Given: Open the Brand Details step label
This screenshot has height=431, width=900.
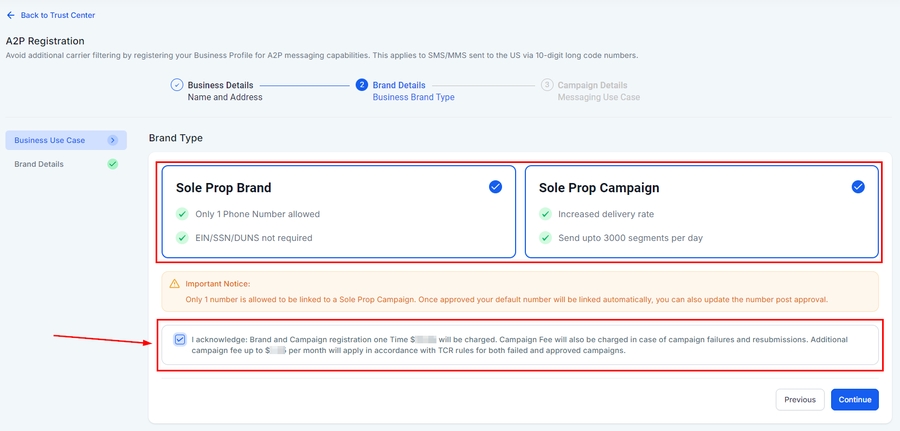Looking at the screenshot, I should (x=399, y=86).
